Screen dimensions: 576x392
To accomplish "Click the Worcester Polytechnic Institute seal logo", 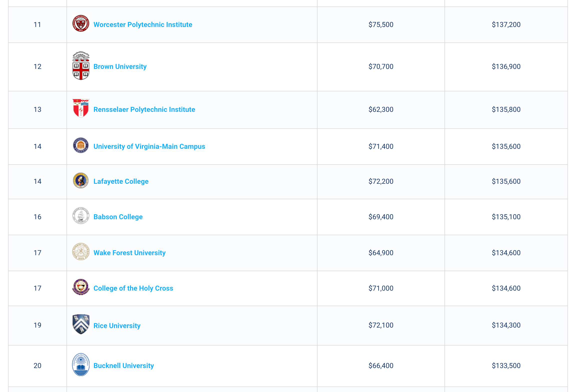I will coord(81,23).
